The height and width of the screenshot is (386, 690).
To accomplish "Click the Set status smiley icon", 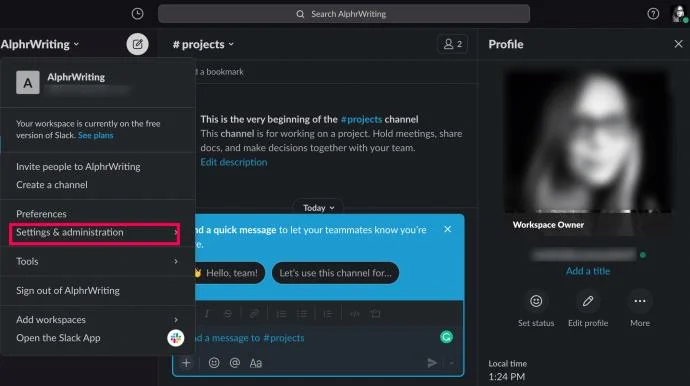I will pyautogui.click(x=536, y=301).
